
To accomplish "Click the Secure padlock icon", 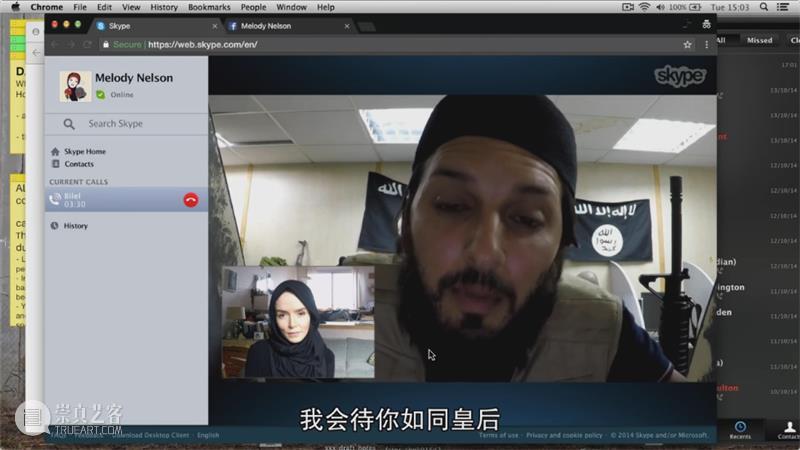I will (106, 44).
